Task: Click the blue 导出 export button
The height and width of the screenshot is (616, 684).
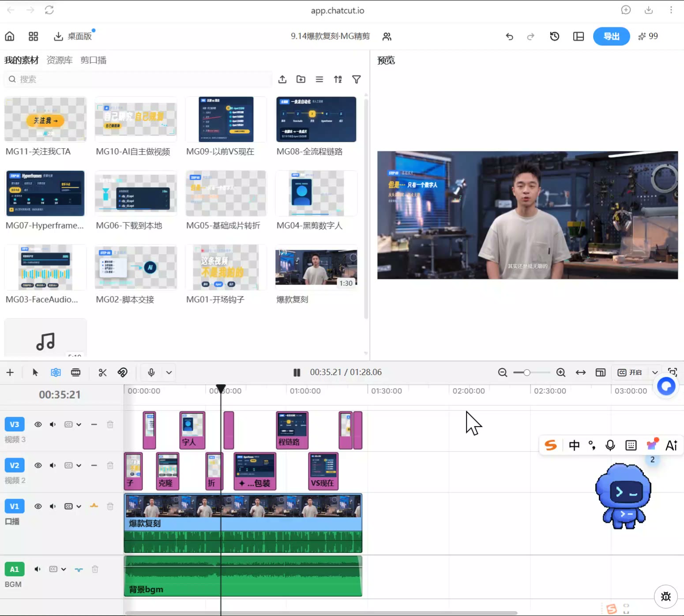Action: (x=611, y=36)
